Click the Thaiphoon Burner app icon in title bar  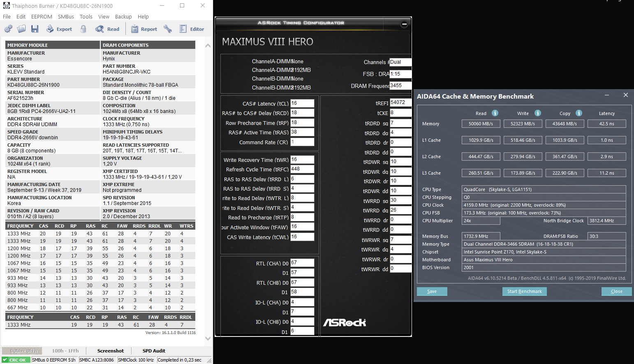6,6
